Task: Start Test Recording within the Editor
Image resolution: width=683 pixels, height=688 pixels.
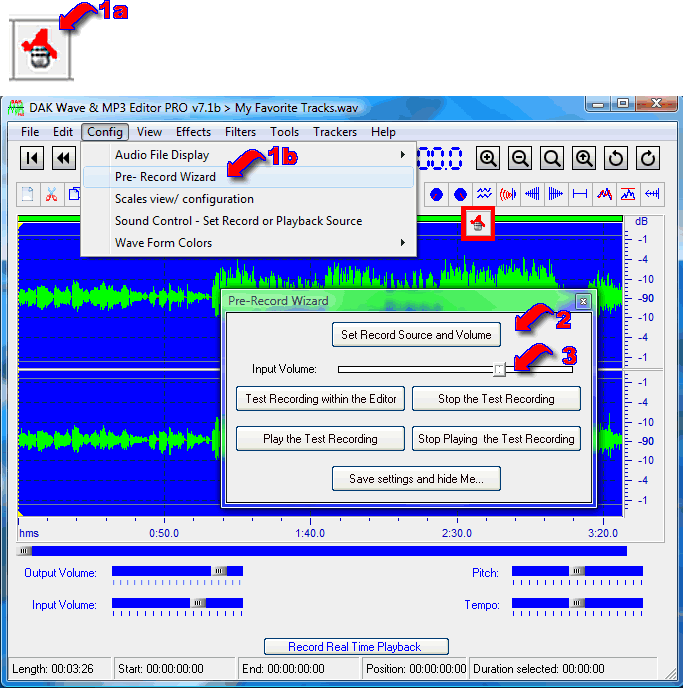Action: click(x=320, y=399)
